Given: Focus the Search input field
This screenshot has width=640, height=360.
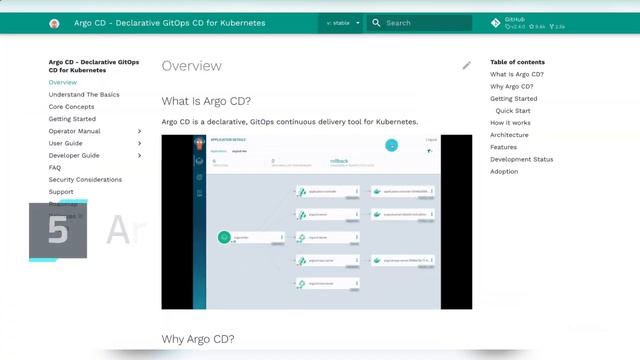Looking at the screenshot, I should (419, 23).
